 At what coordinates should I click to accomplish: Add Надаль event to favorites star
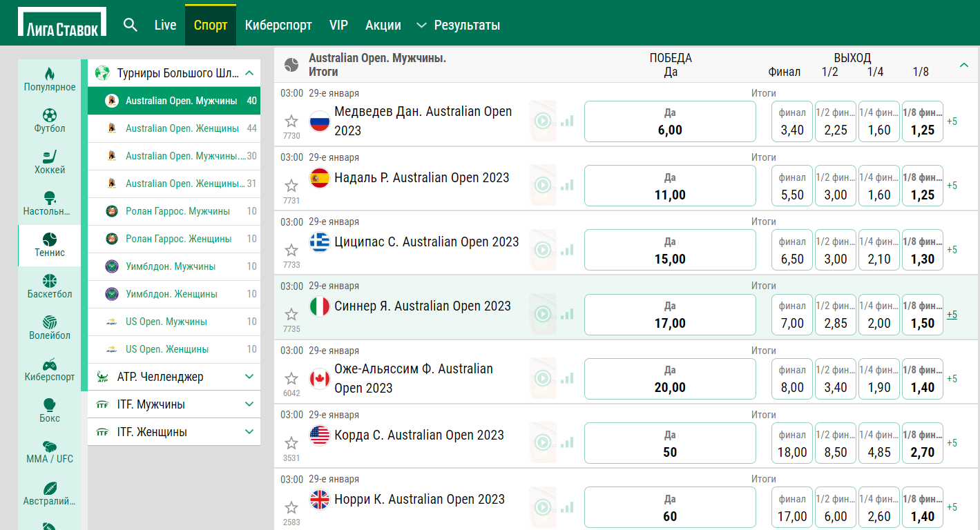click(x=291, y=186)
